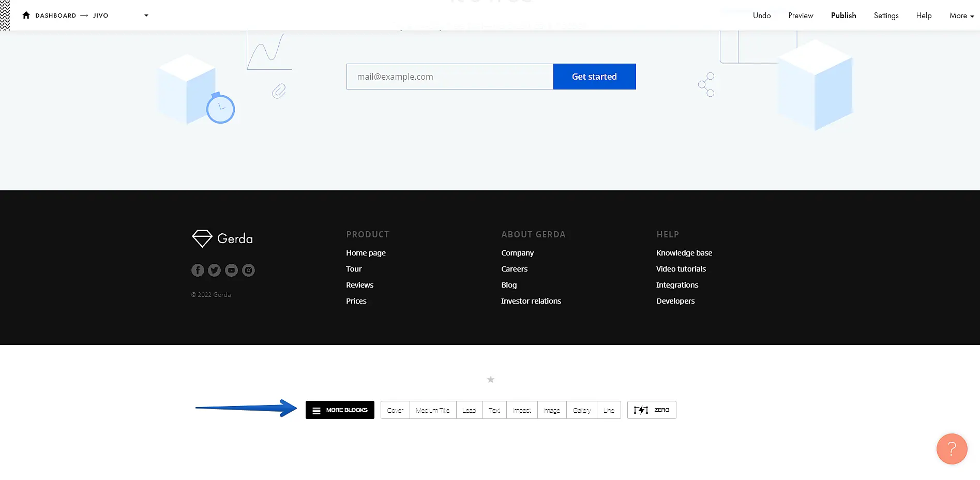Select the HELP footer heading
This screenshot has height=480, width=980.
(668, 234)
